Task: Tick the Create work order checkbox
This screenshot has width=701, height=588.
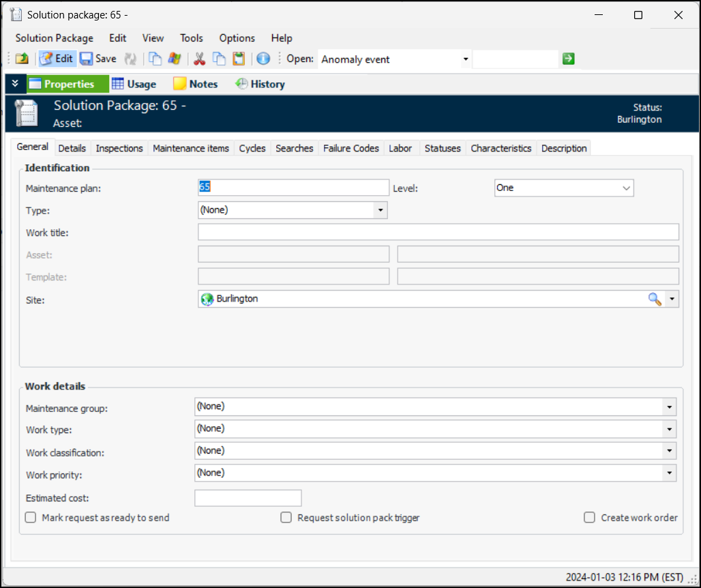Action: coord(590,518)
